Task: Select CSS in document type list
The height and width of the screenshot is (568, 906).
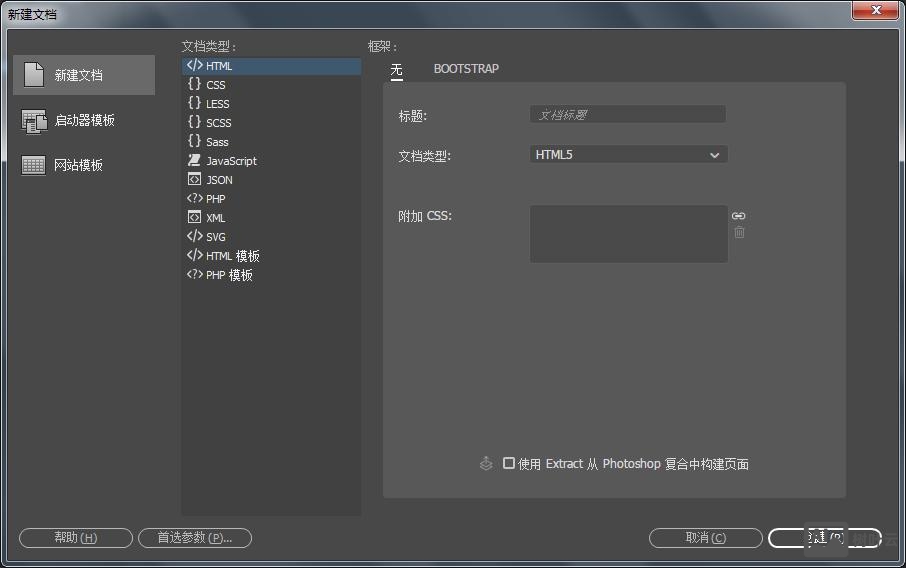Action: click(272, 84)
